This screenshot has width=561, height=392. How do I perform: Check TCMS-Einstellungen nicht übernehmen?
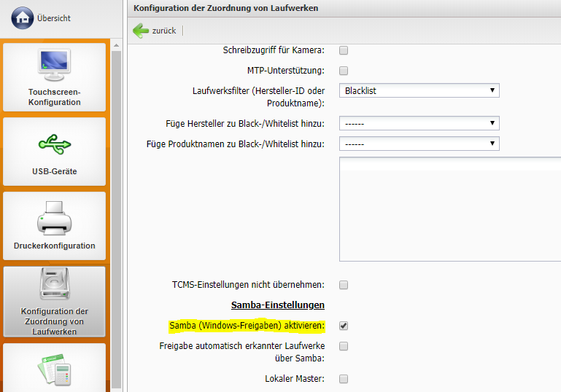point(344,284)
